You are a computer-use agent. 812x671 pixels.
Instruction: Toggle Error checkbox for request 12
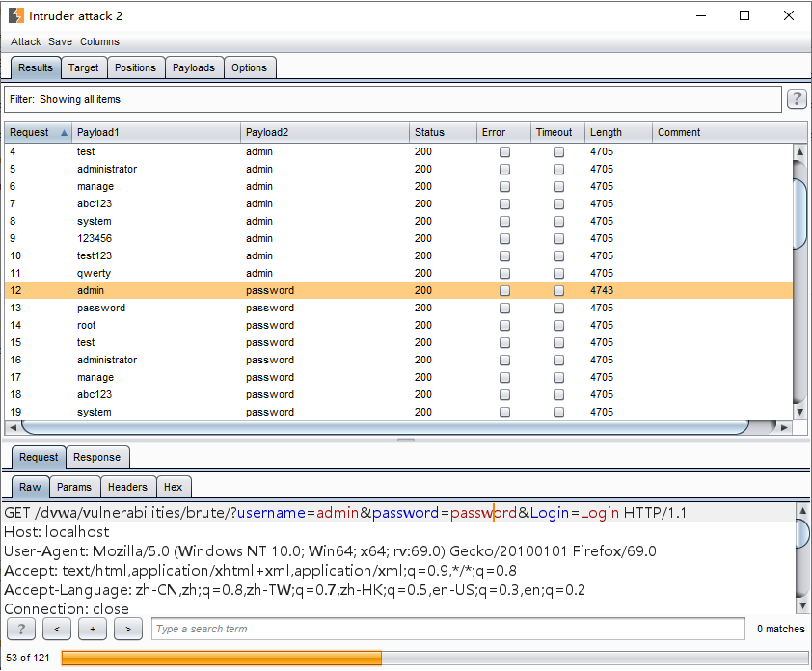[x=504, y=290]
